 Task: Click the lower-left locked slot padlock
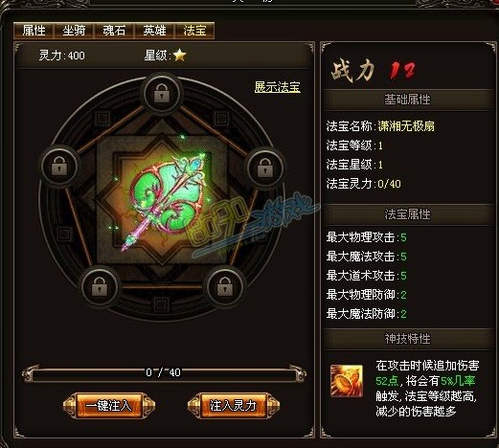point(100,286)
